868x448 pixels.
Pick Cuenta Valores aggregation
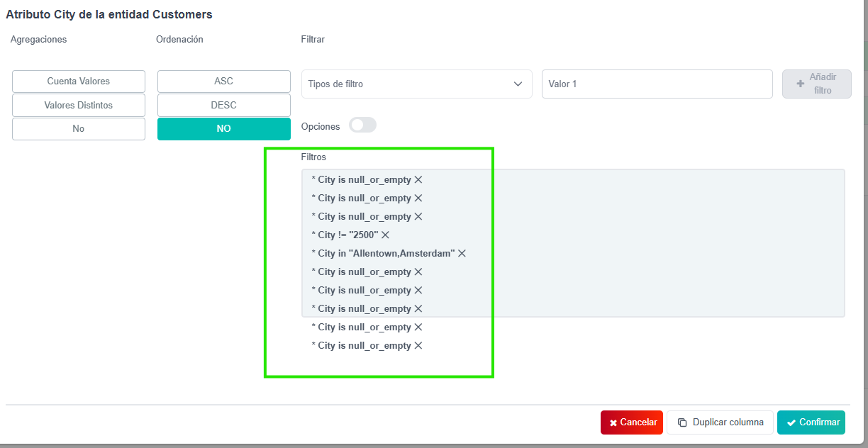click(79, 82)
